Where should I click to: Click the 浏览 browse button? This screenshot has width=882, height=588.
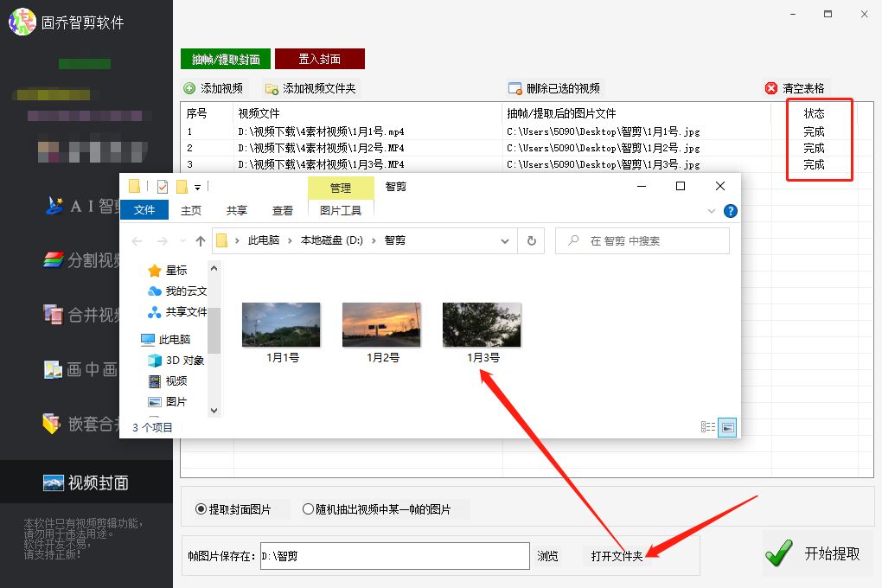[x=547, y=556]
